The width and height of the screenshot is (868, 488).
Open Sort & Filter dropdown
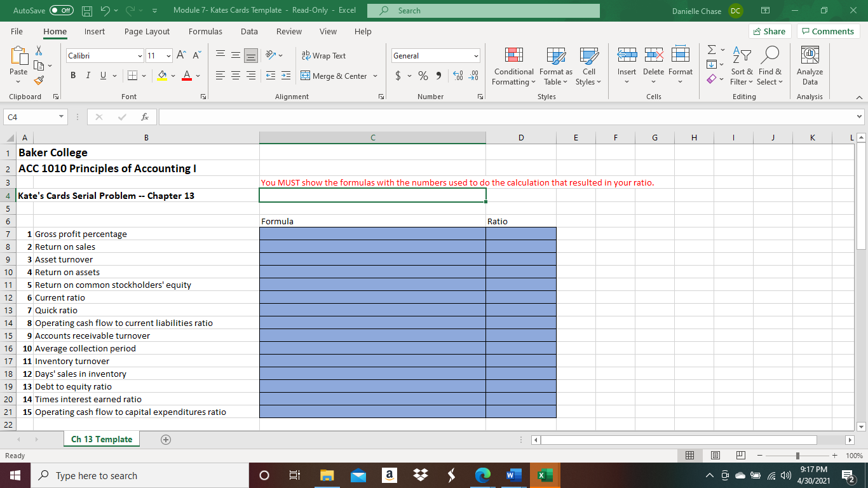click(x=742, y=65)
